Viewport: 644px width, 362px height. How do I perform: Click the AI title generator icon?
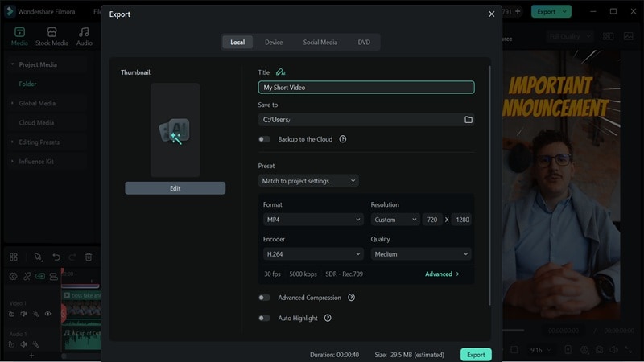280,72
